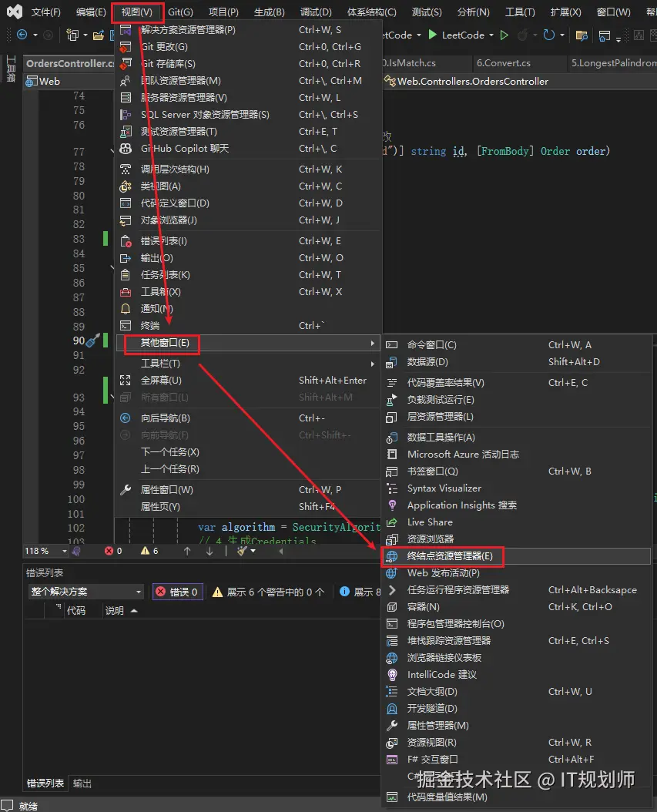657x812 pixels.
Task: Choose SQL Server 对象资源管理器(S) entry
Action: coord(248,115)
